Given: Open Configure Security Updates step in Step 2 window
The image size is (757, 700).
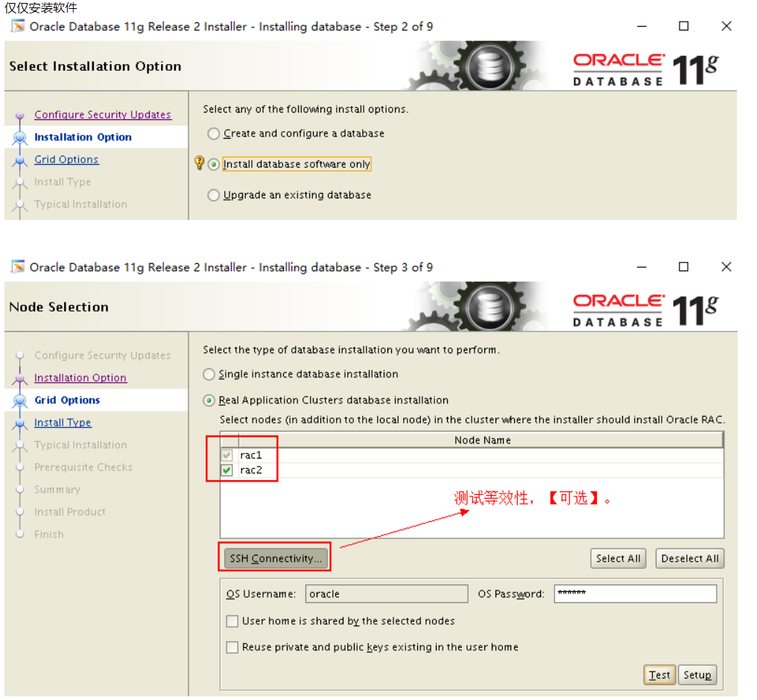Looking at the screenshot, I should pos(103,115).
